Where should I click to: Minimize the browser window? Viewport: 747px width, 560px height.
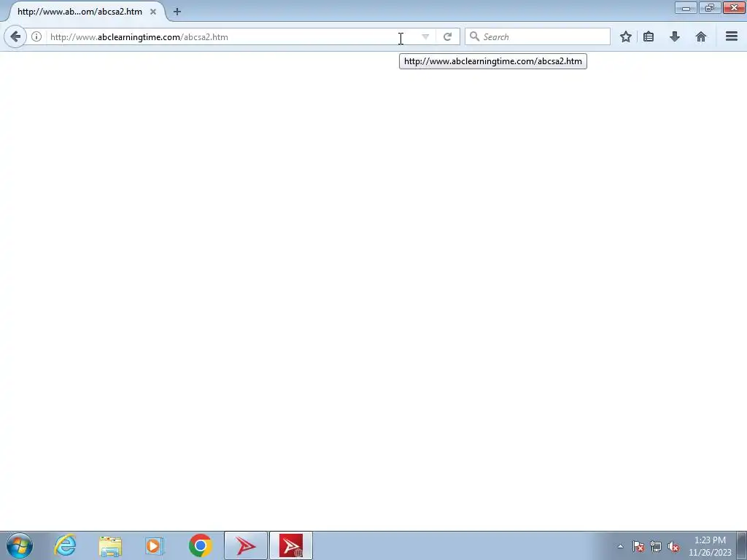(x=686, y=7)
